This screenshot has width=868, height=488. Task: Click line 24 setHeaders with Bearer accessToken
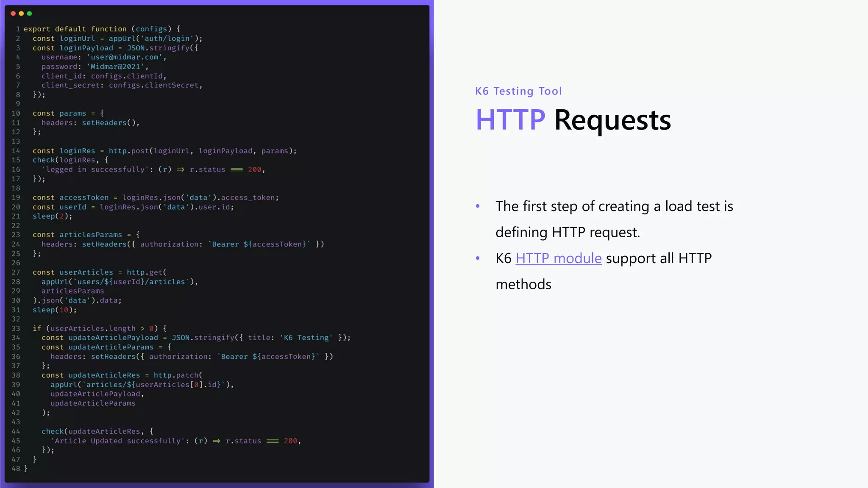(x=183, y=244)
